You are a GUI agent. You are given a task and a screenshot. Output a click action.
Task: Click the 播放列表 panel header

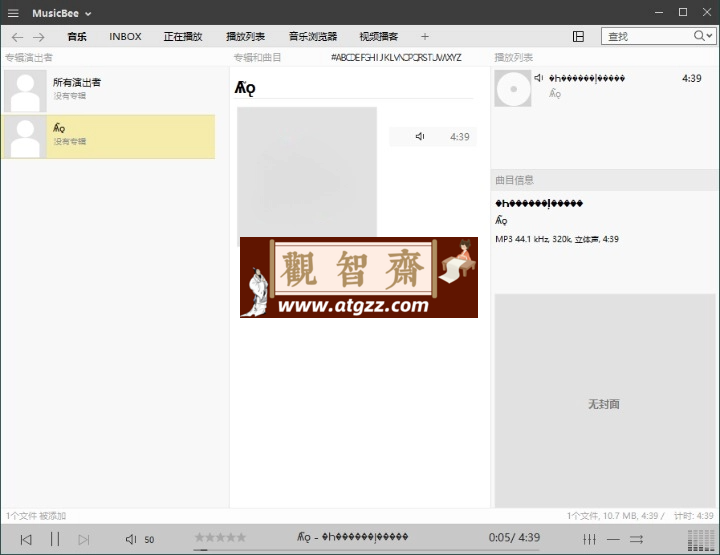point(513,58)
